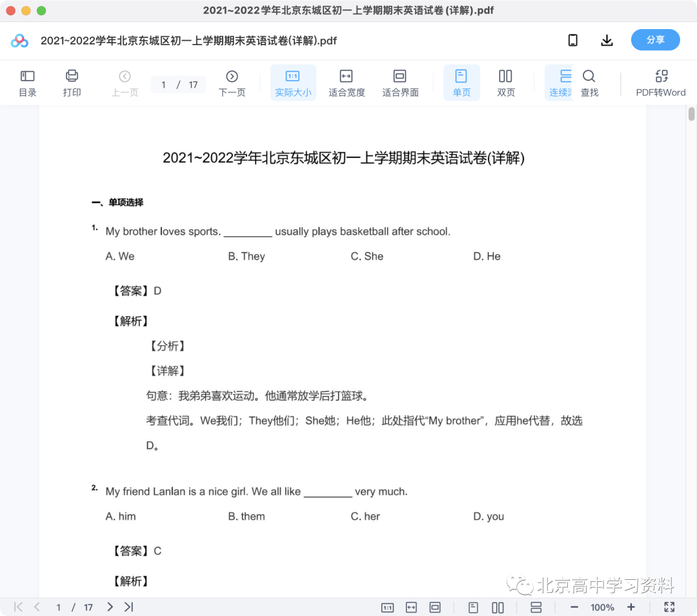
Task: Enter fullscreen with bottom-right expand icon
Action: [x=669, y=607]
